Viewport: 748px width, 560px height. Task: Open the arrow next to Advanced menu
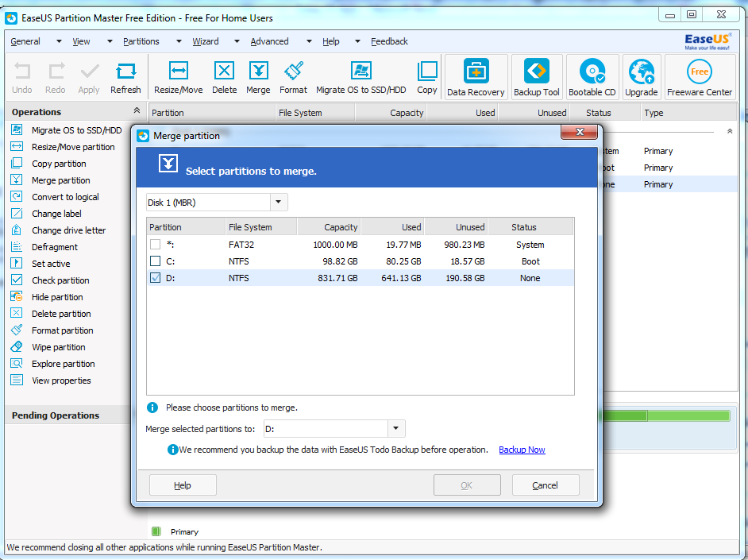[309, 41]
